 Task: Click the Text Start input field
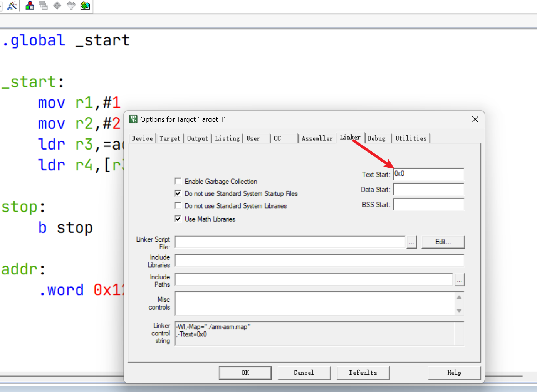tap(428, 174)
